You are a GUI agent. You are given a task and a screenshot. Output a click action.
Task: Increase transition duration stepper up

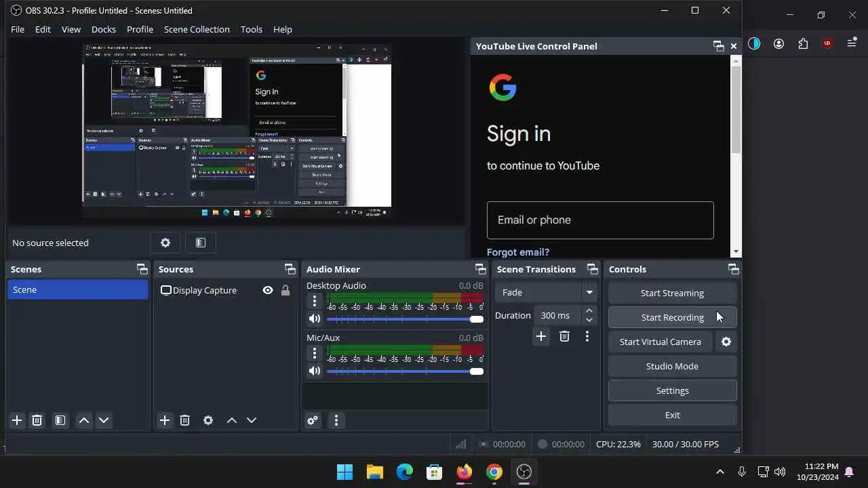click(x=589, y=310)
